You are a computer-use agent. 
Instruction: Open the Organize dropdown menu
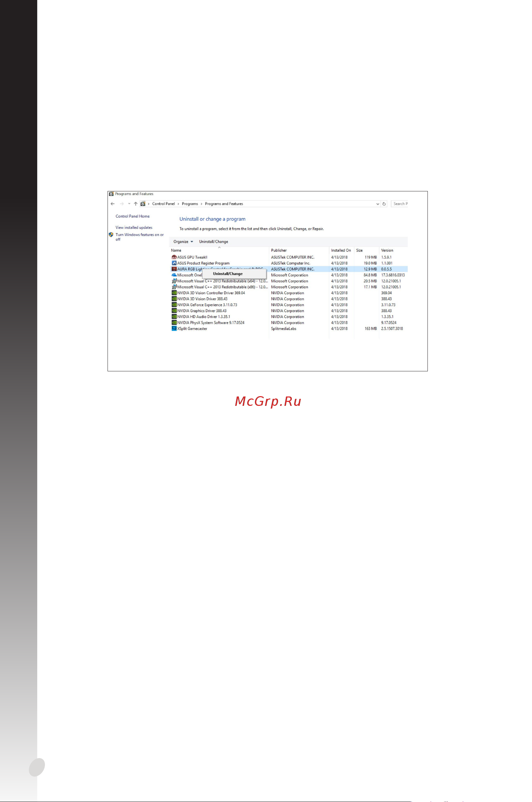coord(183,242)
